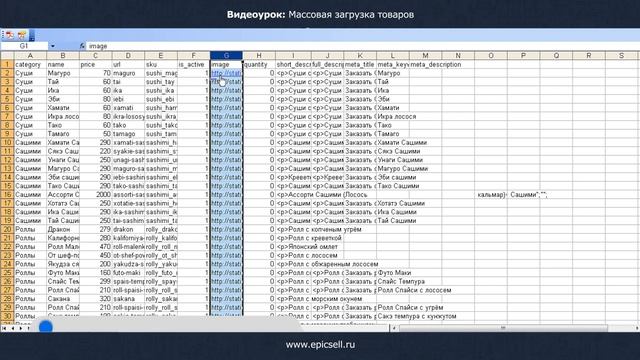Click the 'Хамати Сашими' meta keywords cell
640x360 pixels.
click(402, 142)
